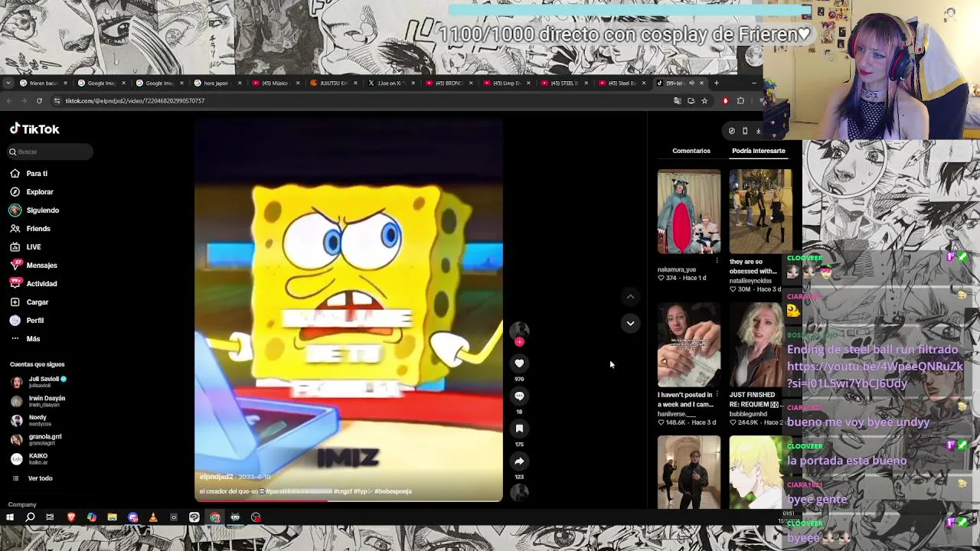
Task: Open the translate page icon in address bar
Action: pyautogui.click(x=678, y=101)
